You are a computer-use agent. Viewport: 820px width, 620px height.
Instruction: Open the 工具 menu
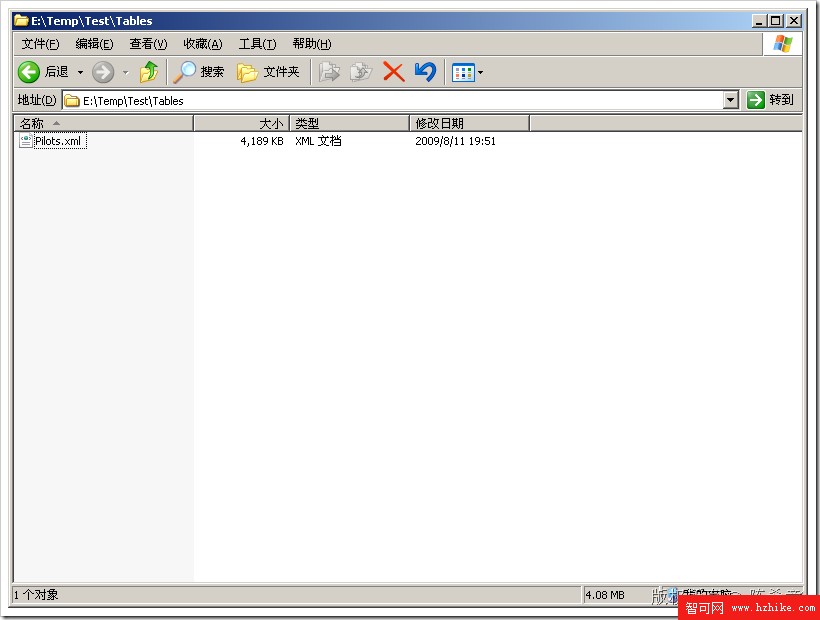click(x=257, y=43)
